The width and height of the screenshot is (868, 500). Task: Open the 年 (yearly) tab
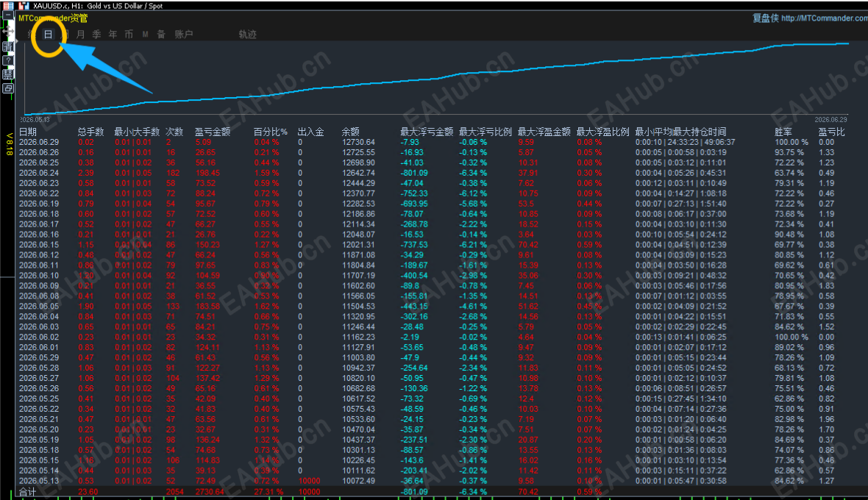tap(113, 35)
